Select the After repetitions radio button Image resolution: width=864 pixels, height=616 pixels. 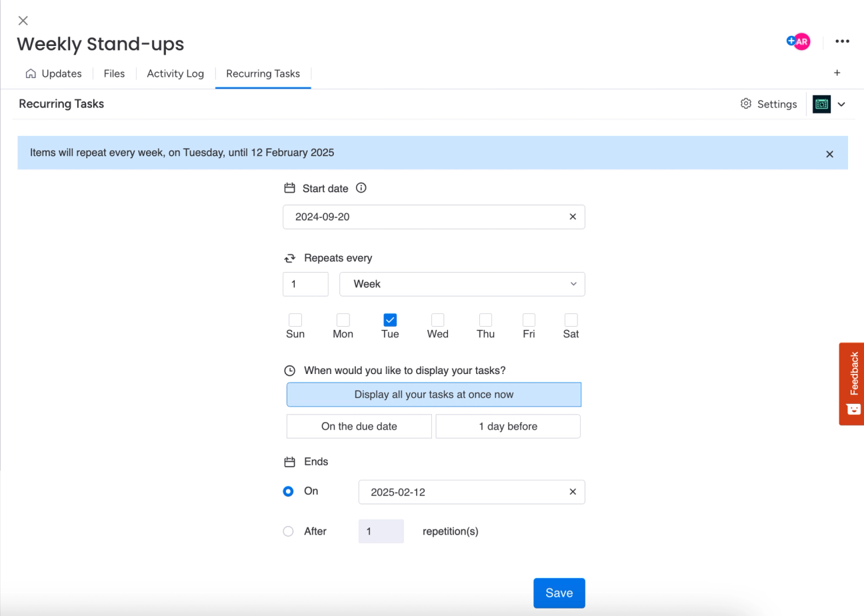[288, 531]
